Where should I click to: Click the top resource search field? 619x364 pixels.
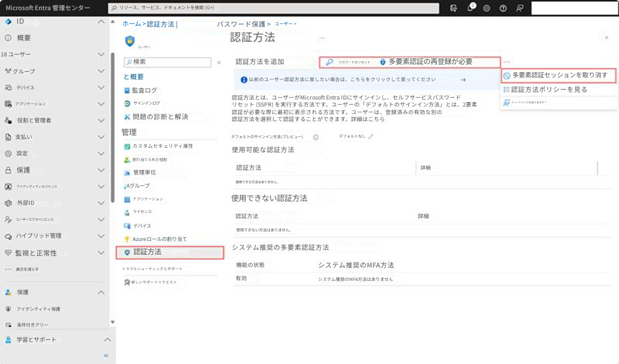pos(274,8)
